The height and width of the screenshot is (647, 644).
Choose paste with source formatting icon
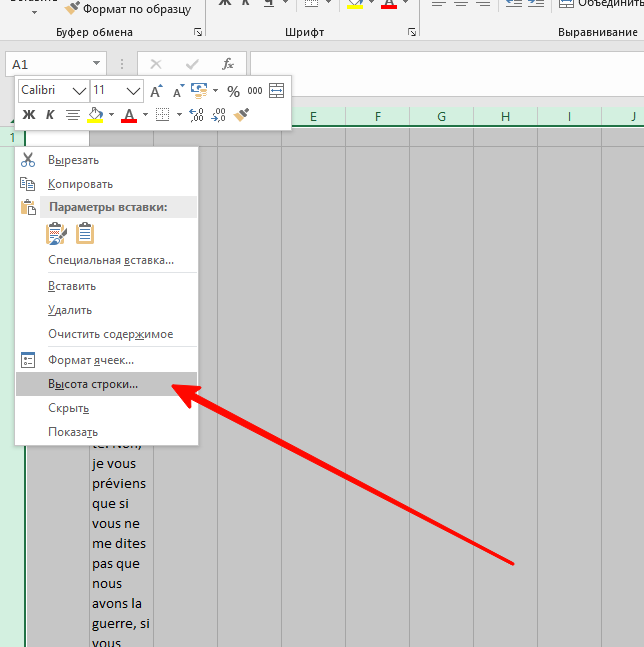(56, 234)
